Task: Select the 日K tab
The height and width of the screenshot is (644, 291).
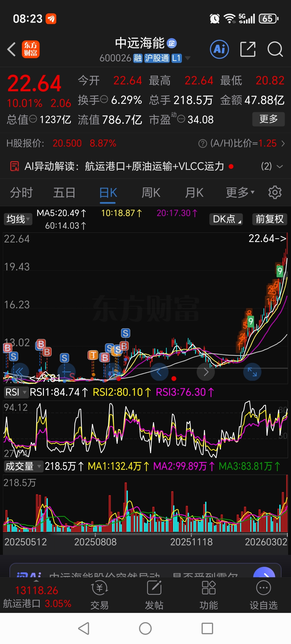Action: tap(108, 193)
